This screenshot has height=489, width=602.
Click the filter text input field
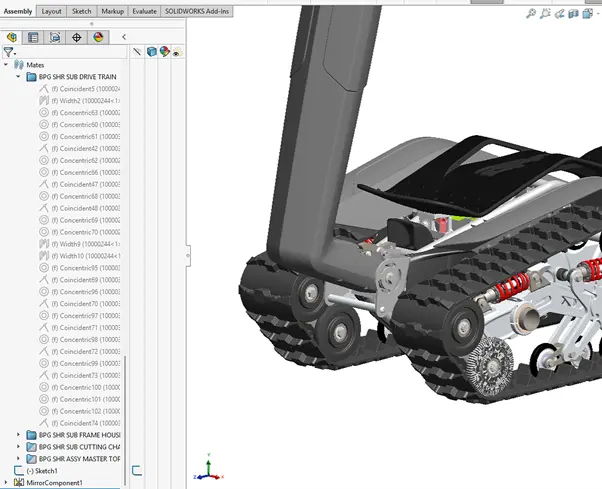[72, 52]
